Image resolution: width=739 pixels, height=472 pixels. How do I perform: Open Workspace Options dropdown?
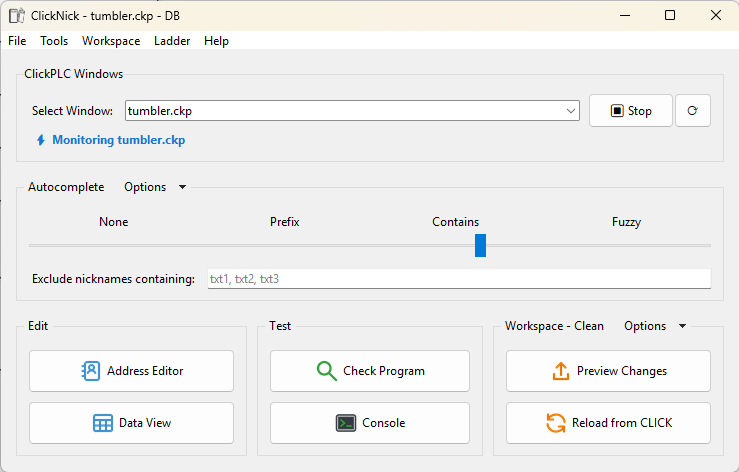coord(655,326)
